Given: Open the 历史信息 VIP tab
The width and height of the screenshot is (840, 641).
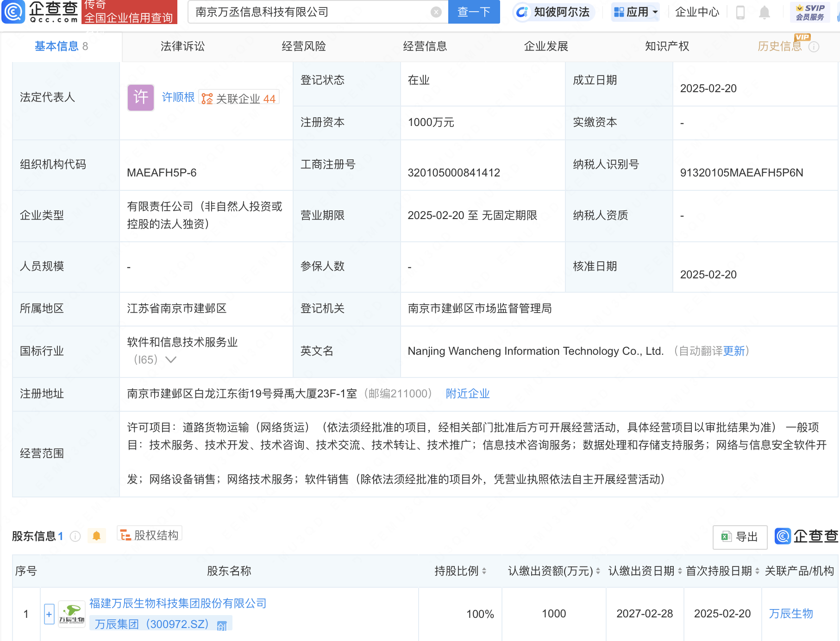Looking at the screenshot, I should [x=781, y=46].
